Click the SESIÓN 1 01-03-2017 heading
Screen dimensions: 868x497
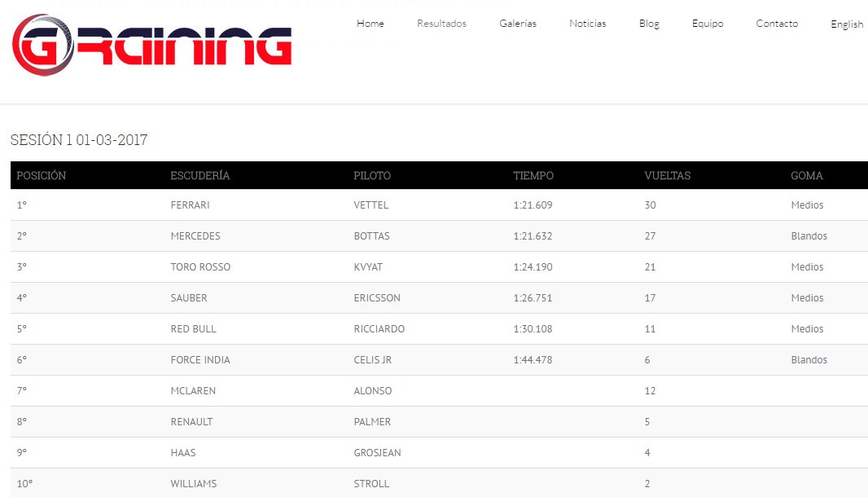(79, 139)
